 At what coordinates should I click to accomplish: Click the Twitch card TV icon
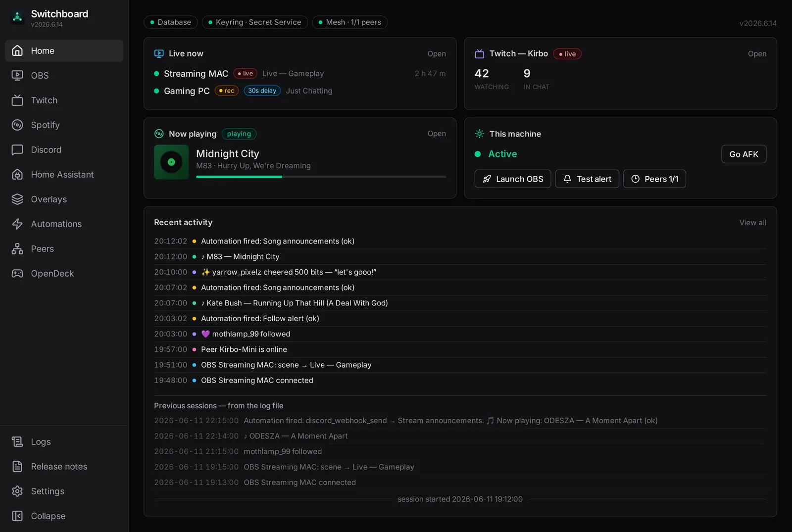[480, 53]
